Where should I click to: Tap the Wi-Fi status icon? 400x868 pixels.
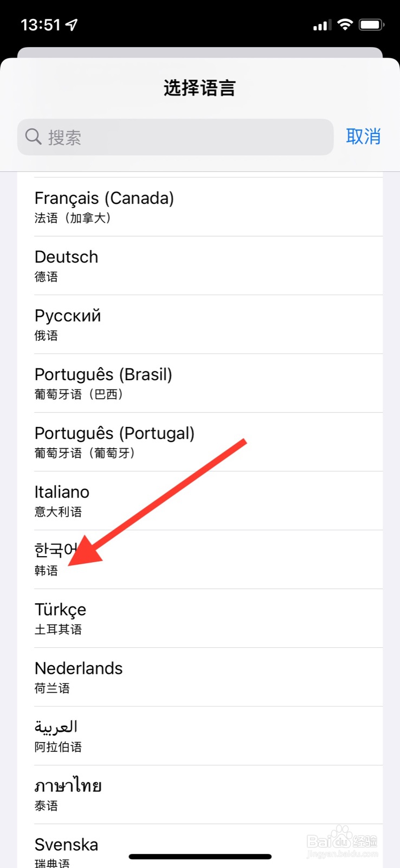point(345,24)
